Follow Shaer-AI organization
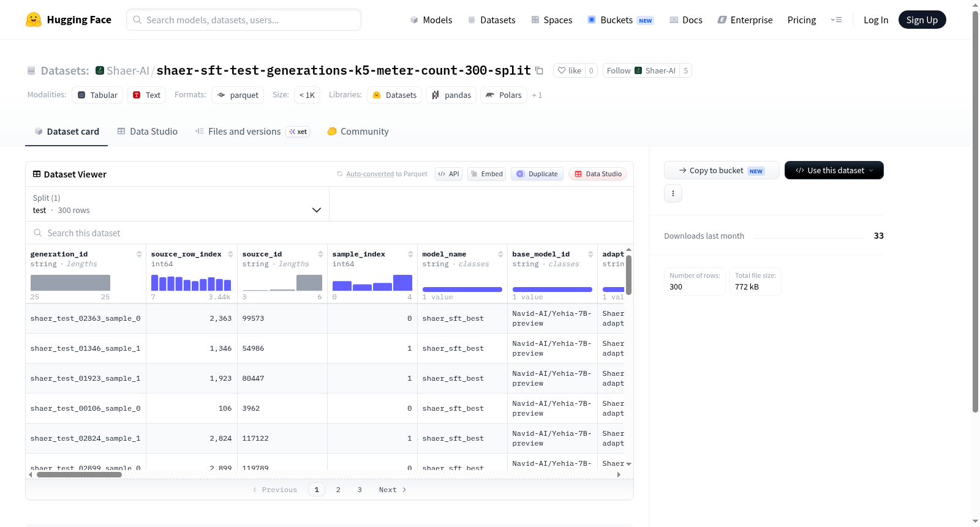Screen dimensions: 980x527 click(x=641, y=70)
